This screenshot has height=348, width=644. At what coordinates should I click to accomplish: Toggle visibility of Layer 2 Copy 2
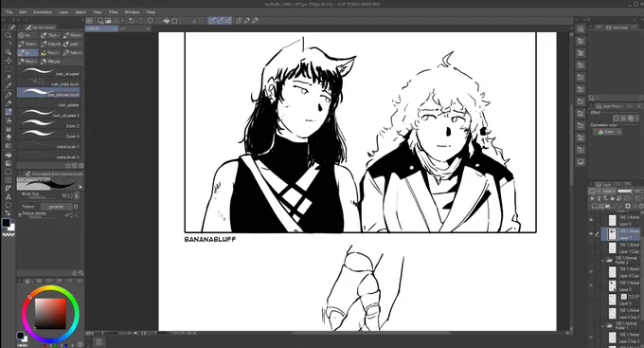pos(591,338)
